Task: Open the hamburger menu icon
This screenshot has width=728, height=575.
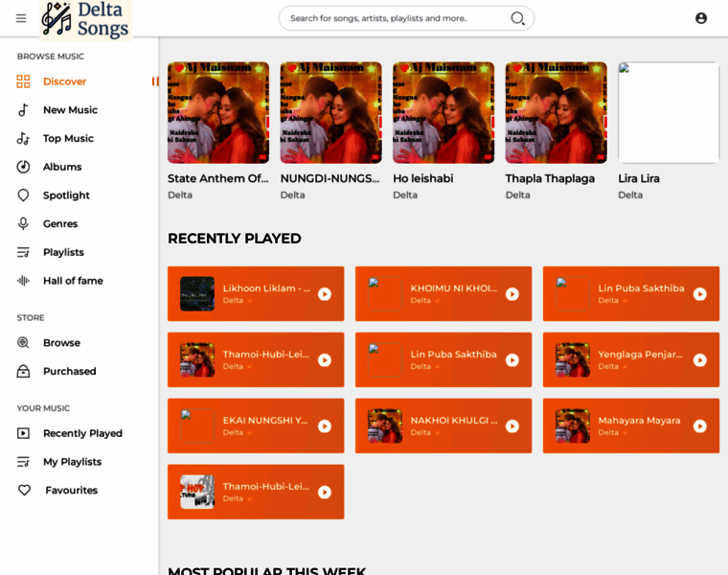Action: (21, 18)
